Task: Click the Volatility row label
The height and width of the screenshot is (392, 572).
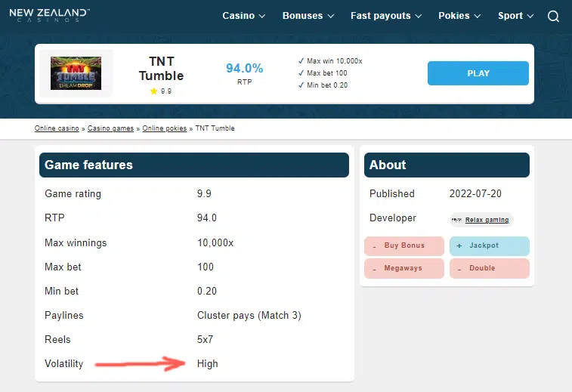Action: pos(63,363)
